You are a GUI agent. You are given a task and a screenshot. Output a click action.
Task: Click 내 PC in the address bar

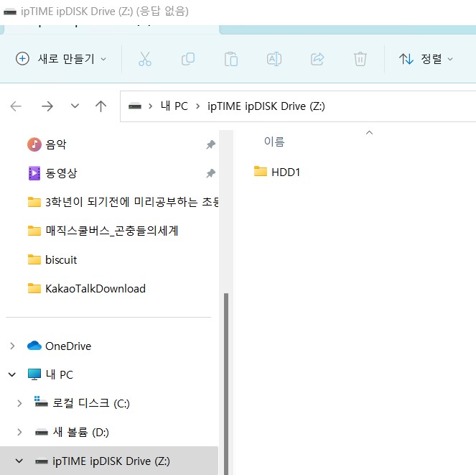[174, 106]
